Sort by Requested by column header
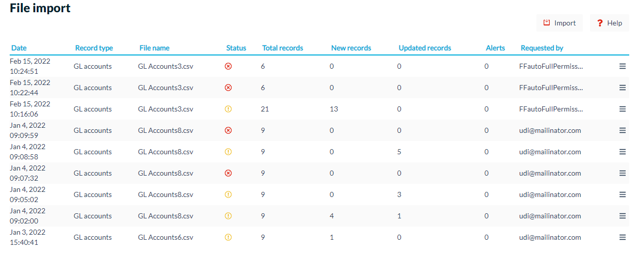This screenshot has height=253, width=644. 542,48
